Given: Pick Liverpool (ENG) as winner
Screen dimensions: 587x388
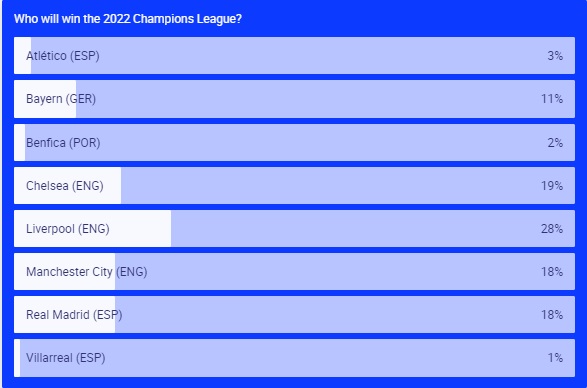Looking at the screenshot, I should coord(294,228).
